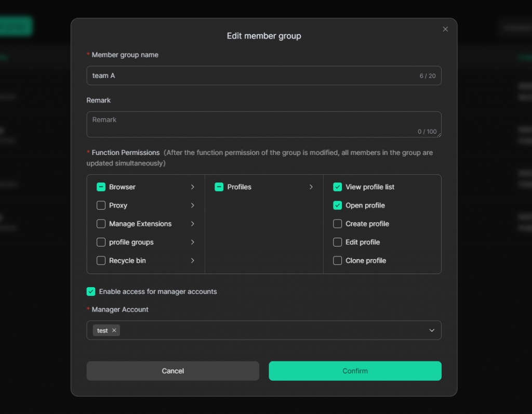Expand profile groups permissions arrow
Viewport: 532px width, 414px height.
[x=192, y=242]
